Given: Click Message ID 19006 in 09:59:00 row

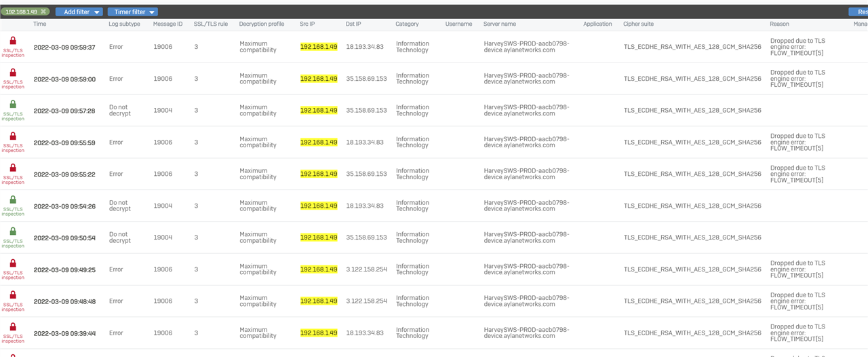Looking at the screenshot, I should tap(163, 79).
